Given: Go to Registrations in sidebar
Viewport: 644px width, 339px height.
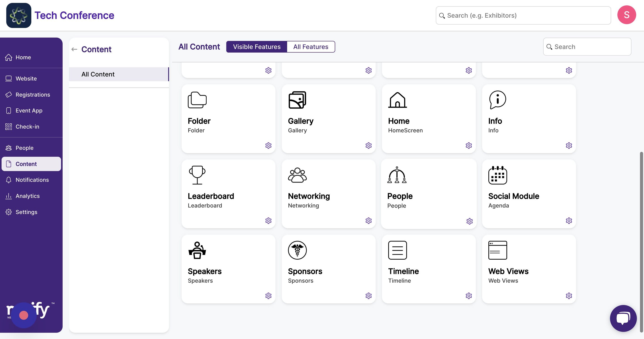Looking at the screenshot, I should (32, 95).
